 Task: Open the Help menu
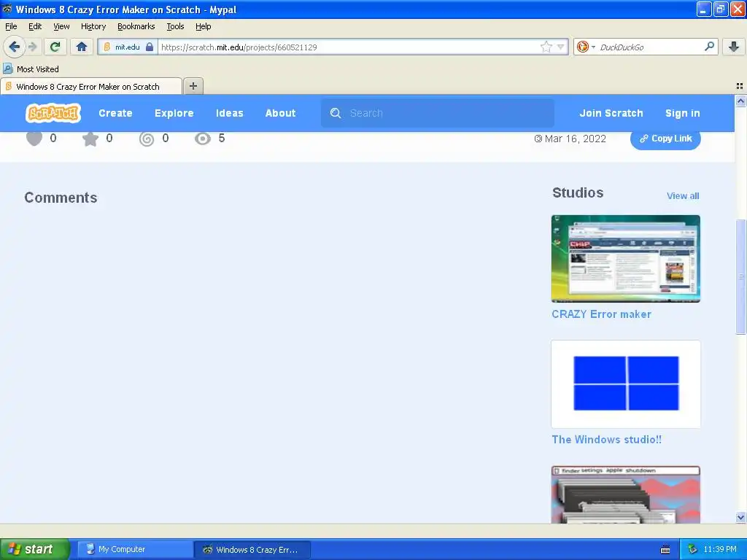click(x=204, y=26)
